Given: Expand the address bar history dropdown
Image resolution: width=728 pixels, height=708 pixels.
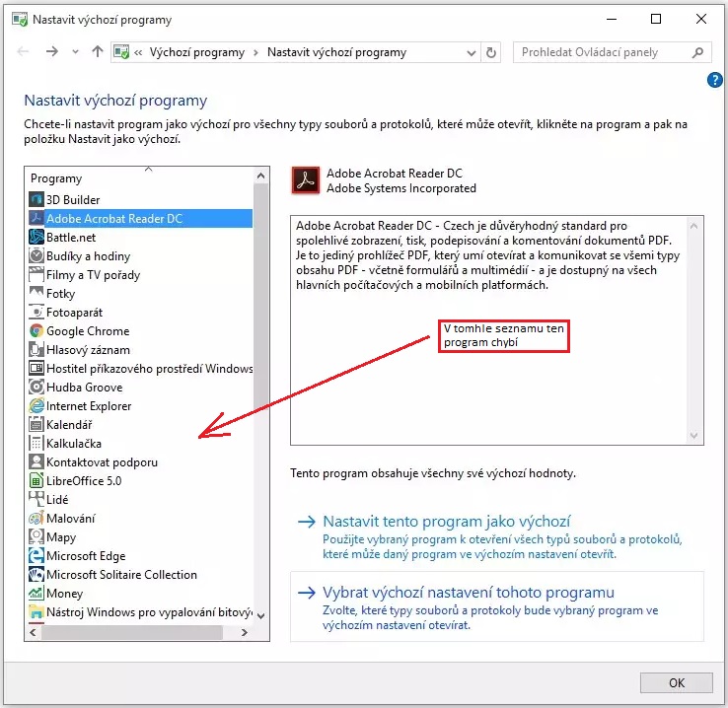Looking at the screenshot, I should point(472,53).
